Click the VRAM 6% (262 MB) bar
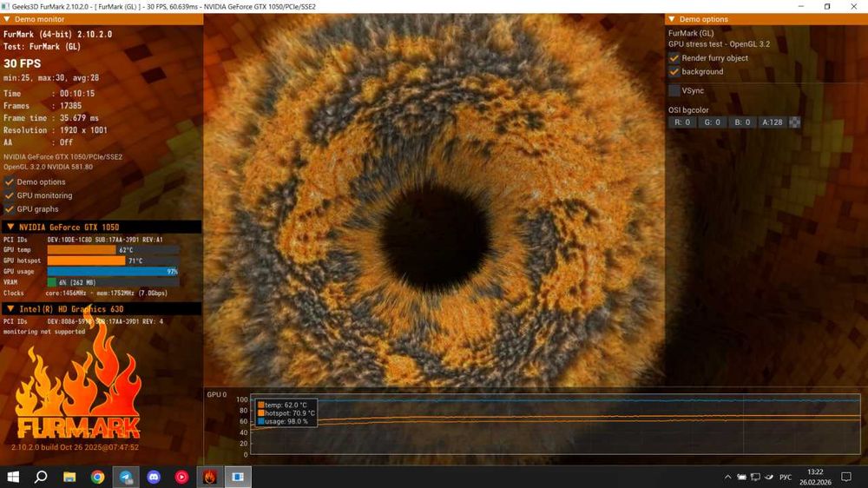Screen dimensions: 868x488 [x=113, y=282]
